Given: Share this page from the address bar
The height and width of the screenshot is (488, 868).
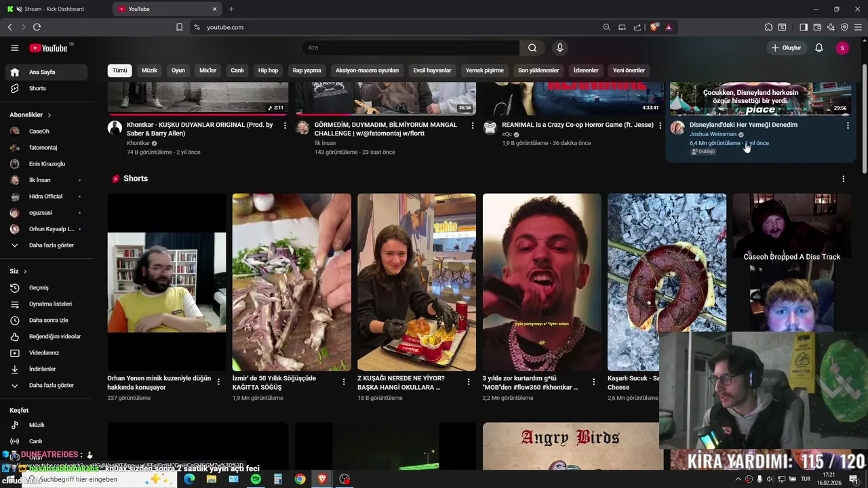Looking at the screenshot, I should [x=637, y=27].
